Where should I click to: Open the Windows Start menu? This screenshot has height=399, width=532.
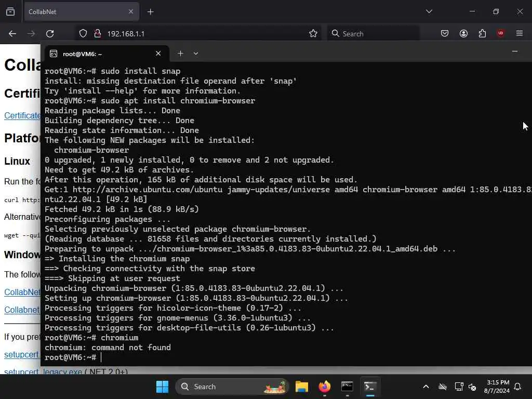(x=162, y=387)
